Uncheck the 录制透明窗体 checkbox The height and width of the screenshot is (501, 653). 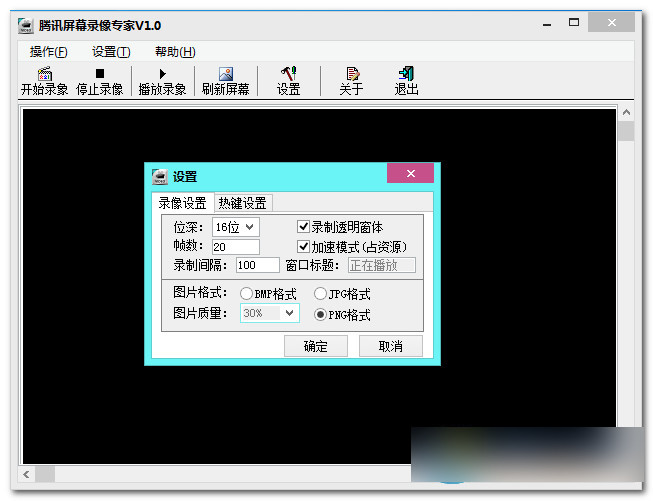click(304, 227)
